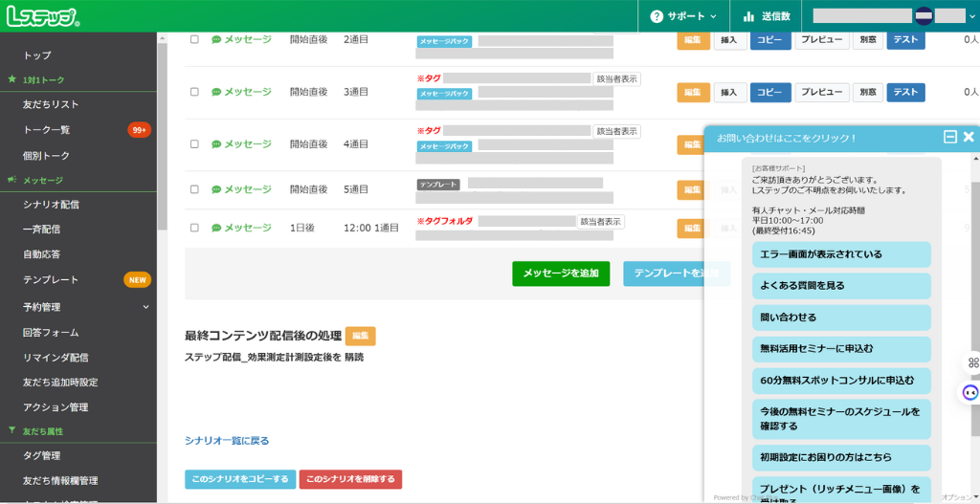Click the message icon in 5通目 row
The height and width of the screenshot is (504, 980).
point(216,189)
